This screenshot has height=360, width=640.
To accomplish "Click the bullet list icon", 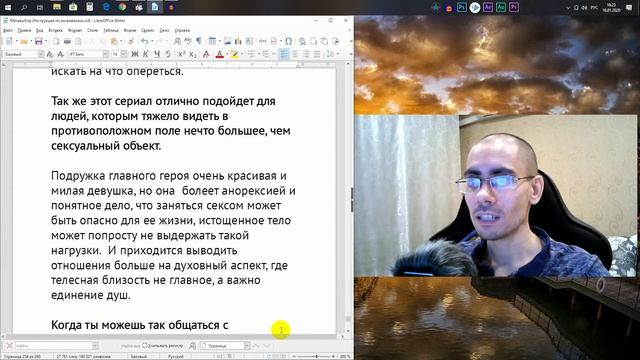I will pos(251,54).
